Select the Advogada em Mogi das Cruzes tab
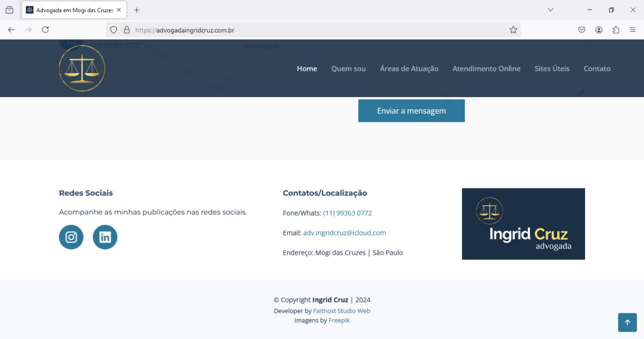Screen dimensions: 644x339 74,10
